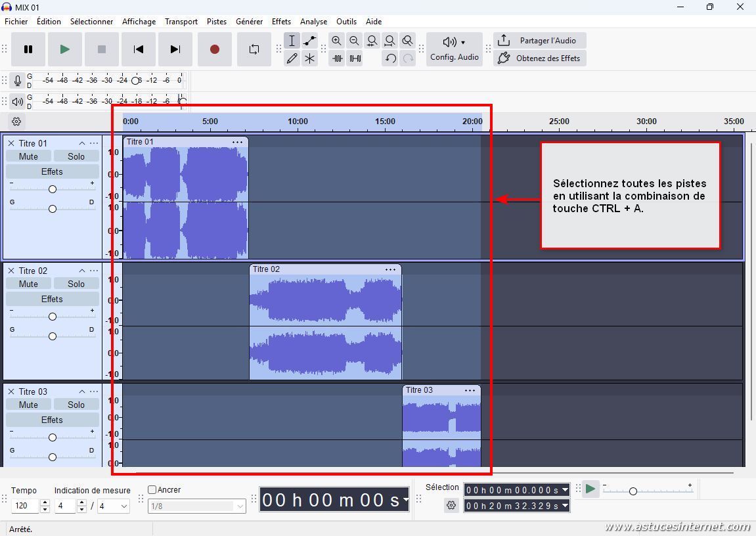Viewport: 756px width, 536px height.
Task: Open the Effets menu
Action: pyautogui.click(x=281, y=21)
